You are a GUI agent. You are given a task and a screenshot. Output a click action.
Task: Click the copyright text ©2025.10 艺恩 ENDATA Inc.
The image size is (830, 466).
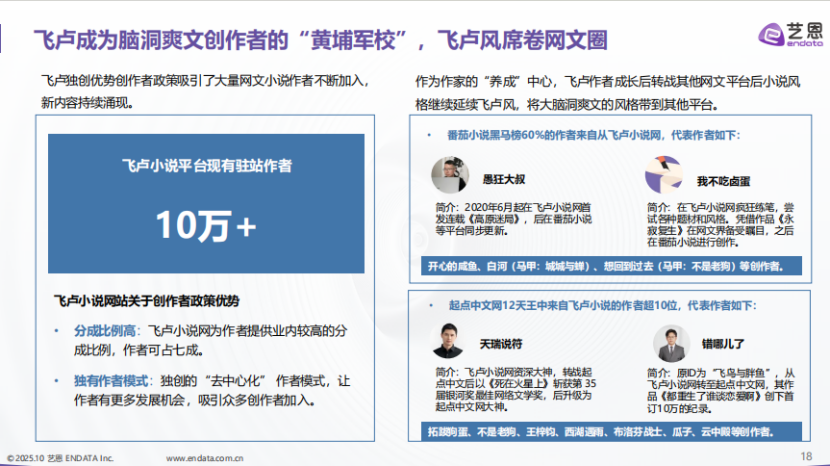[x=60, y=458]
